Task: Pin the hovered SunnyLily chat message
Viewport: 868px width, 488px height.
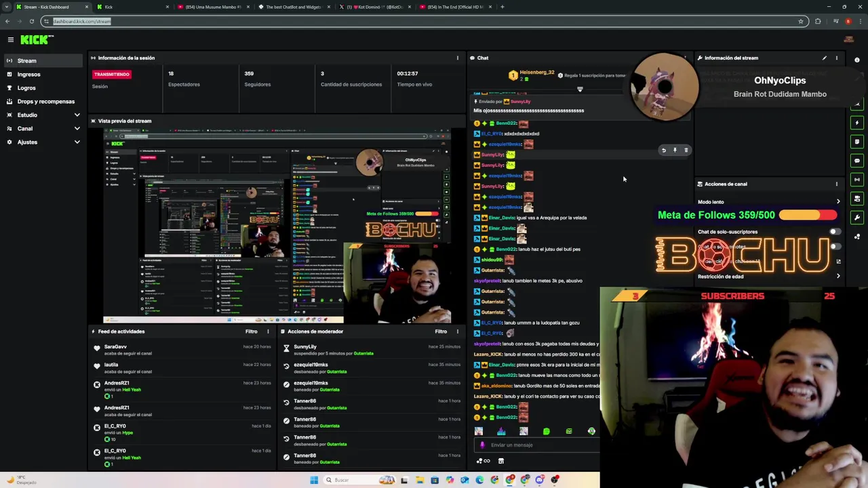Action: click(x=675, y=150)
